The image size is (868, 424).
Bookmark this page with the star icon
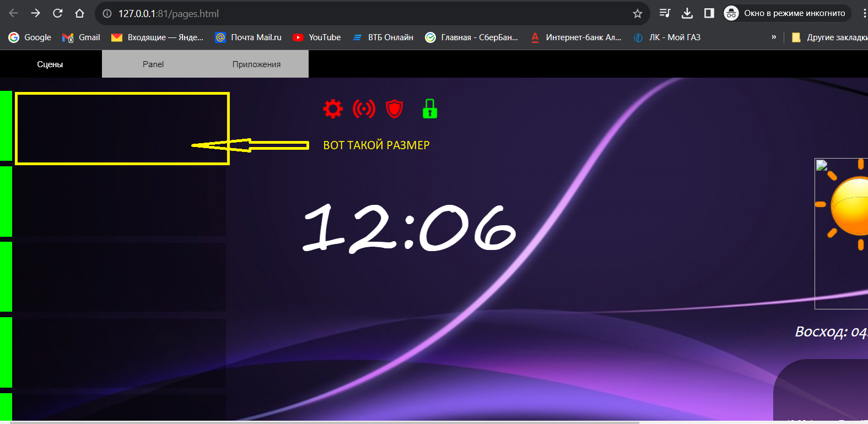point(638,13)
